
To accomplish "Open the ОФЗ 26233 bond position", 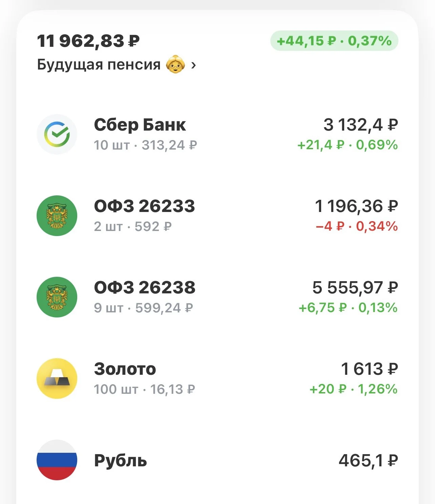I will click(x=217, y=216).
